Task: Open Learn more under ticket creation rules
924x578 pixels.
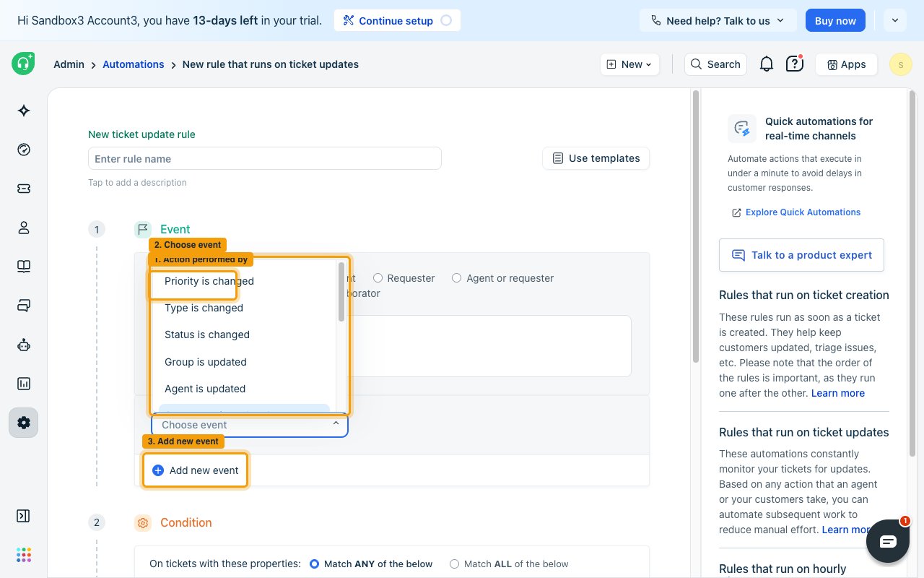Action: (837, 393)
